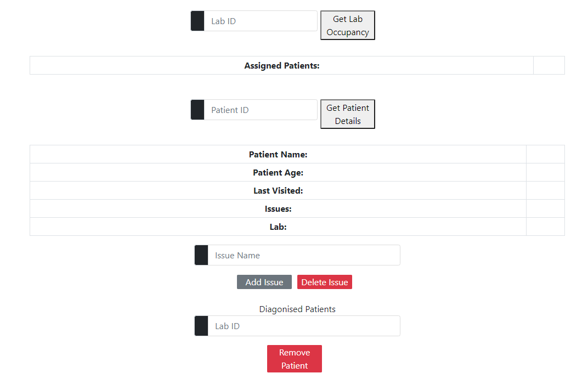Focus the Patient ID input field

coord(258,110)
